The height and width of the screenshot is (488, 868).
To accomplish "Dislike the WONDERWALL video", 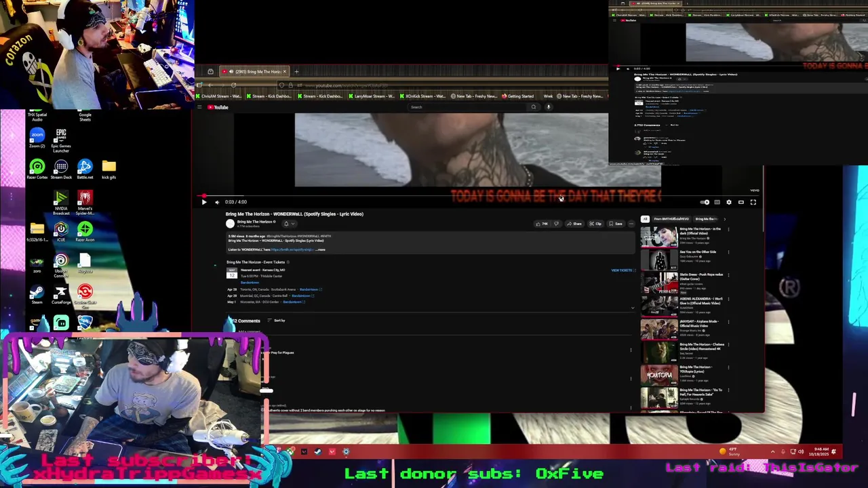I will 556,224.
